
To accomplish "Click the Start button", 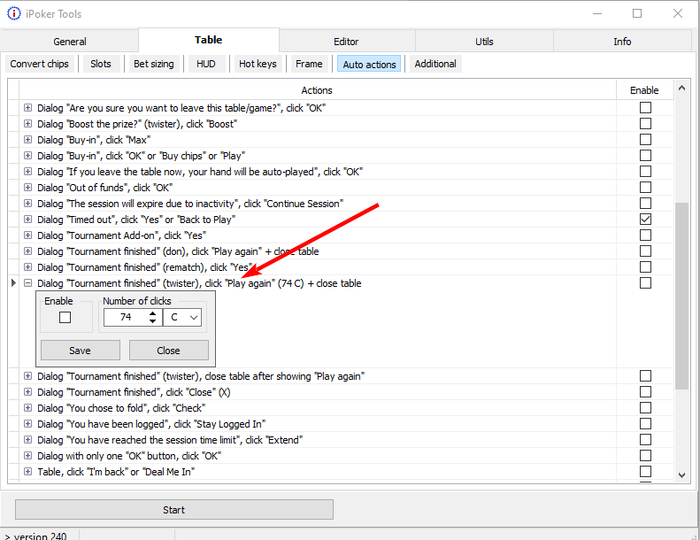I will pos(174,510).
